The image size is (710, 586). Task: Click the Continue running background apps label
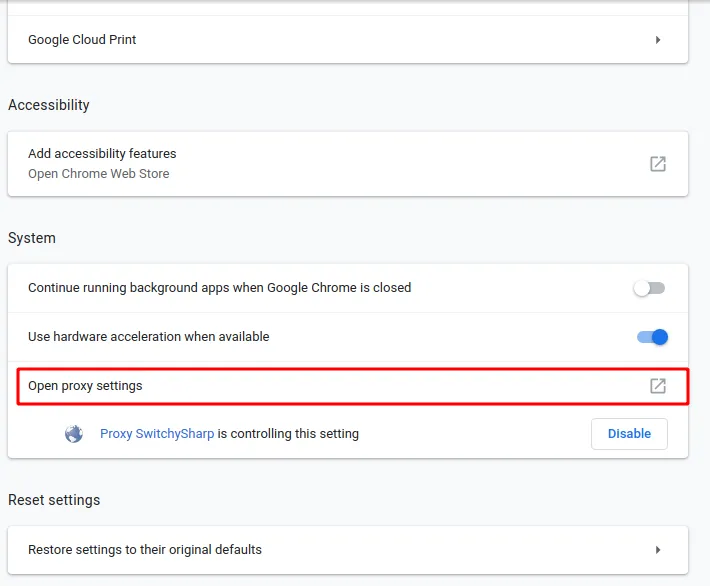[220, 288]
